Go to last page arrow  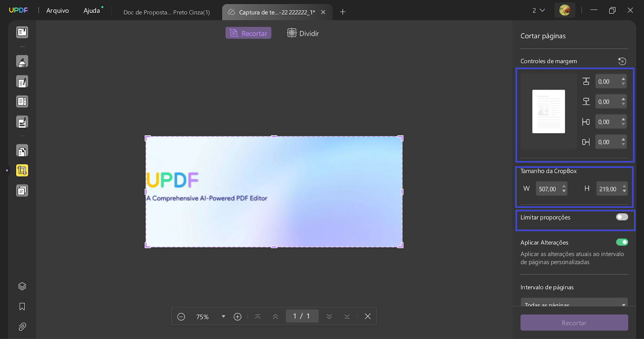click(347, 317)
